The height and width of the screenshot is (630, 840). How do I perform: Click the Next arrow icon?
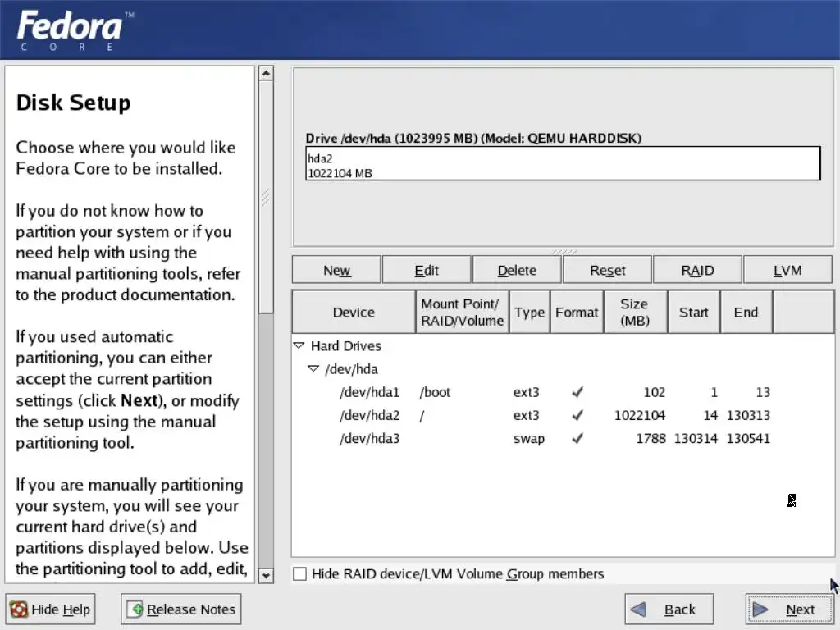point(760,609)
